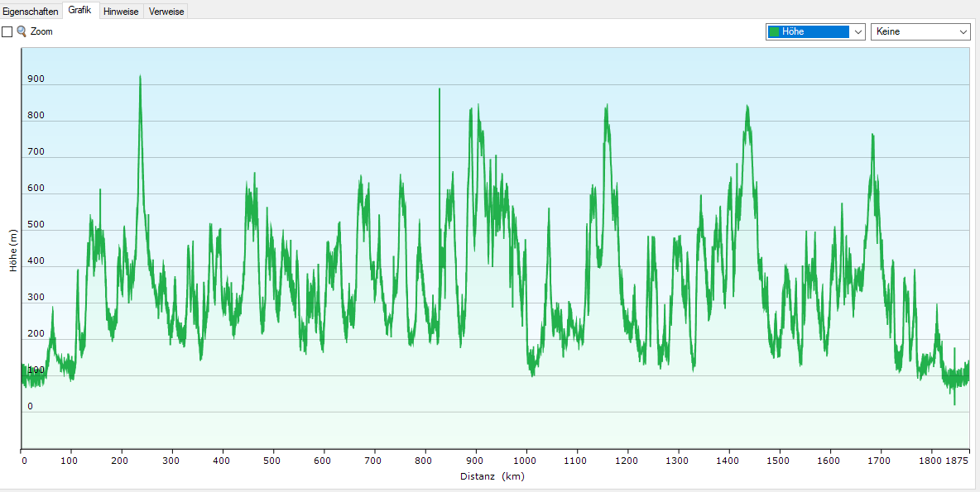Enable the Zoom checkbox

[x=7, y=31]
